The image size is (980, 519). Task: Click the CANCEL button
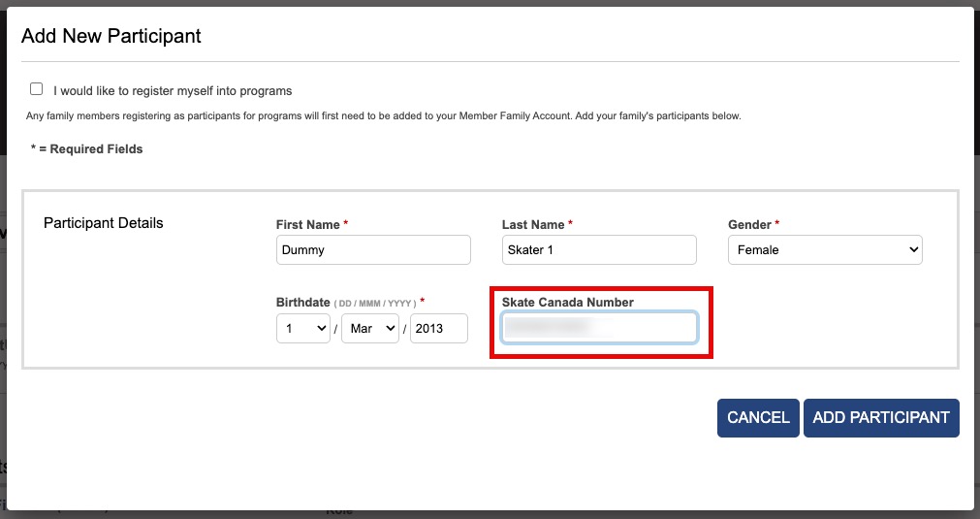(x=758, y=418)
